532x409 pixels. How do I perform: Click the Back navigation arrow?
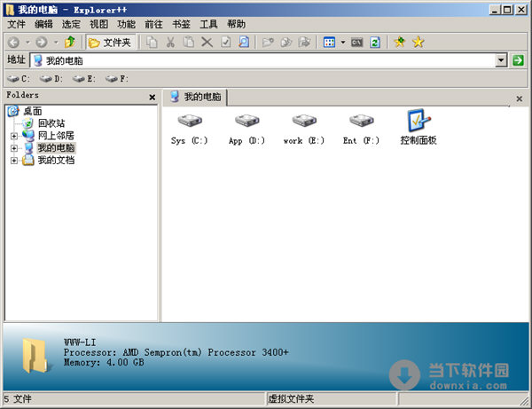click(13, 43)
